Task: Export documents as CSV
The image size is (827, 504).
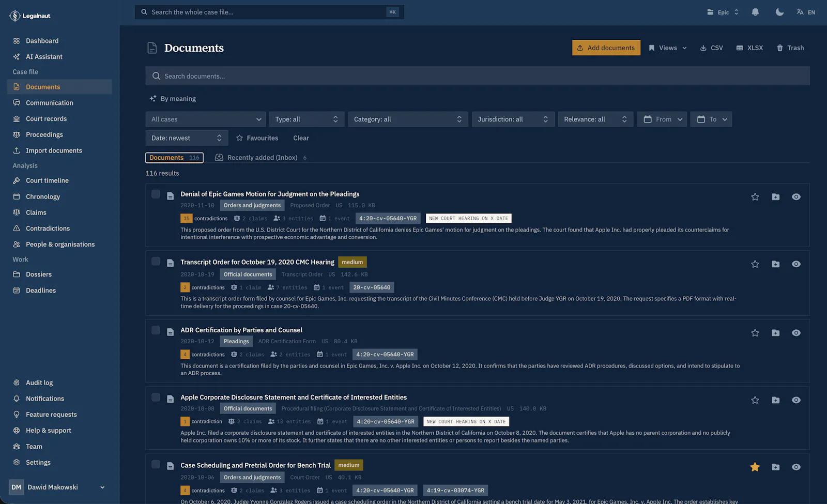Action: (711, 48)
